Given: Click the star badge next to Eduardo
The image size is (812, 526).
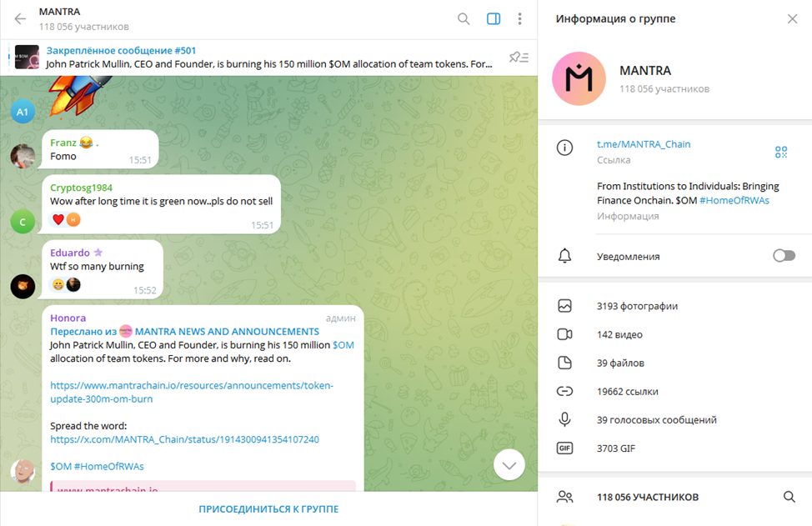Looking at the screenshot, I should (98, 252).
